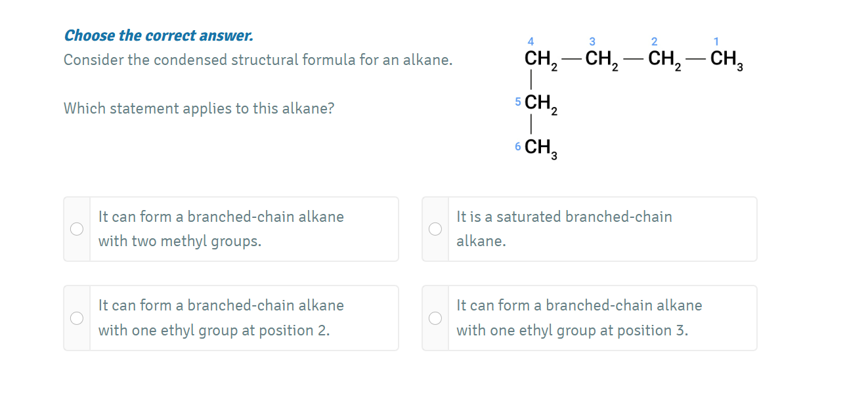Image resolution: width=868 pixels, height=403 pixels.
Task: Click the blue number 6 position label
Action: pos(518,146)
